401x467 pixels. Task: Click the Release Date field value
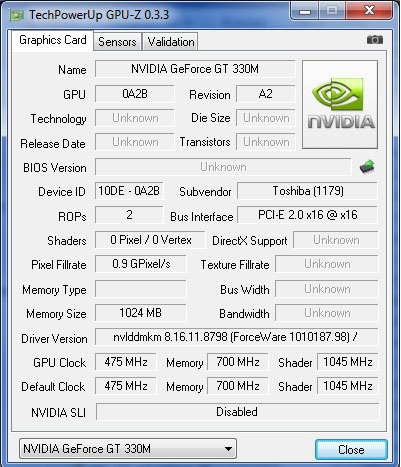pos(135,142)
